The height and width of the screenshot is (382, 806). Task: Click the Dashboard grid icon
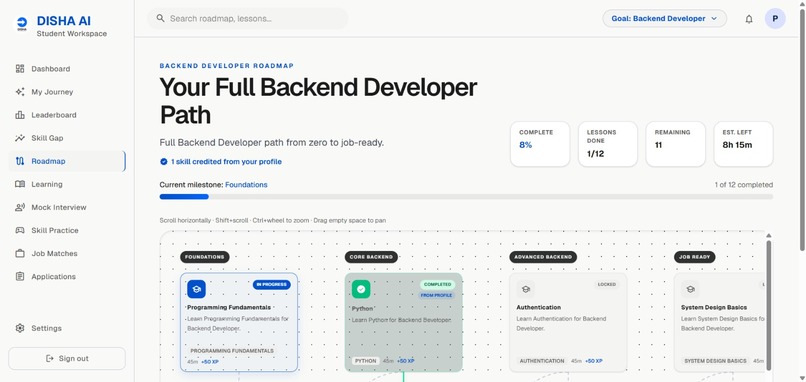pos(20,69)
